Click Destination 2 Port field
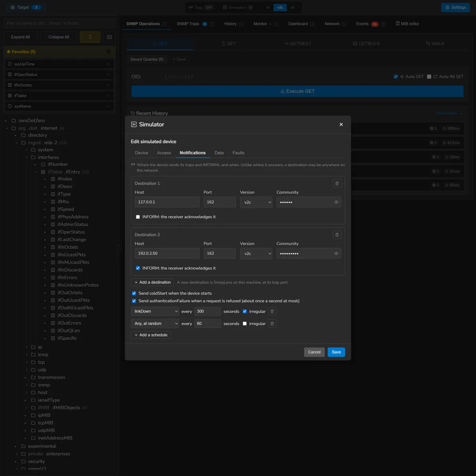Viewport: 476px width, 476px height. (x=220, y=253)
